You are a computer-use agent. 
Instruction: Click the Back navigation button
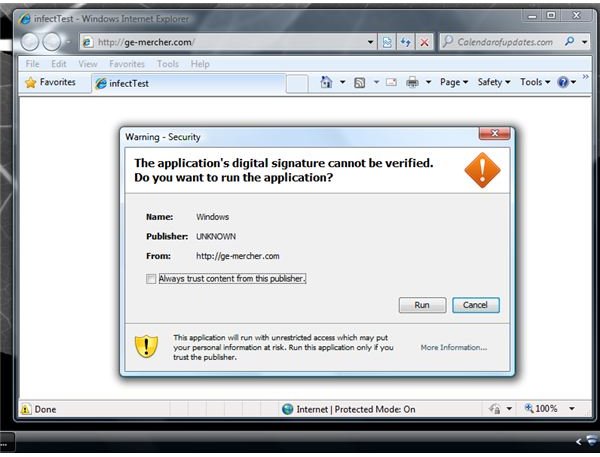pyautogui.click(x=29, y=42)
